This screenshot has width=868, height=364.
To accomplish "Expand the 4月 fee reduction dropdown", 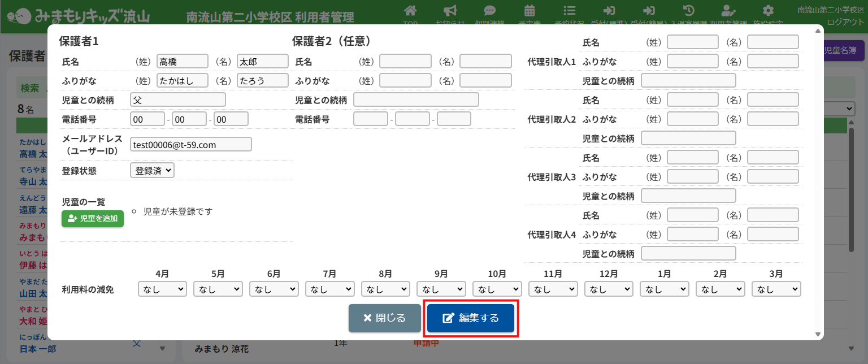I will (x=162, y=289).
